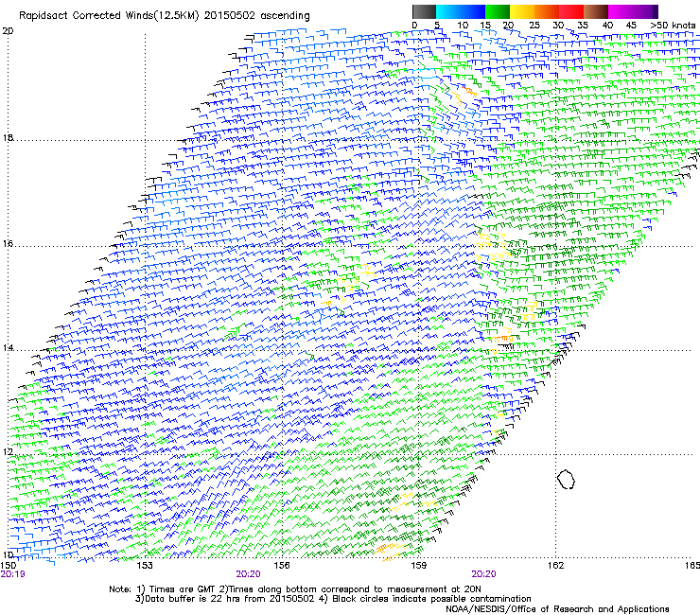Click the '45' legend scale label
The height and width of the screenshot is (615, 700).
click(x=631, y=26)
